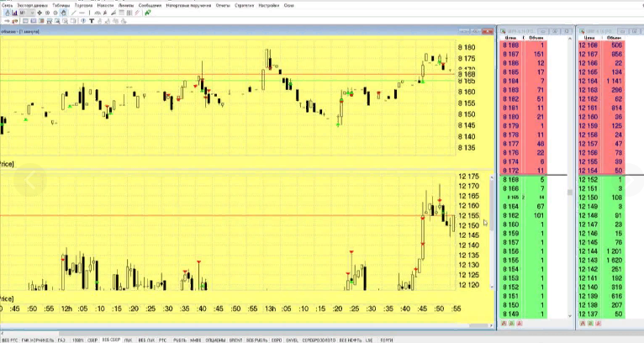The image size is (644, 343).
Task: Click the 12 143 bid row with volume 1 620
Action: click(x=599, y=261)
